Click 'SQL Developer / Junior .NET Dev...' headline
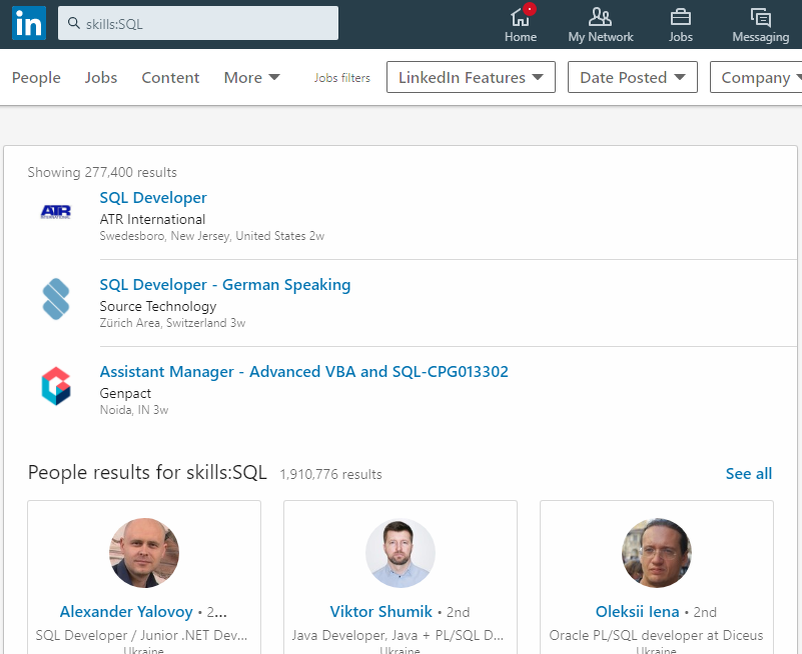 tap(142, 635)
